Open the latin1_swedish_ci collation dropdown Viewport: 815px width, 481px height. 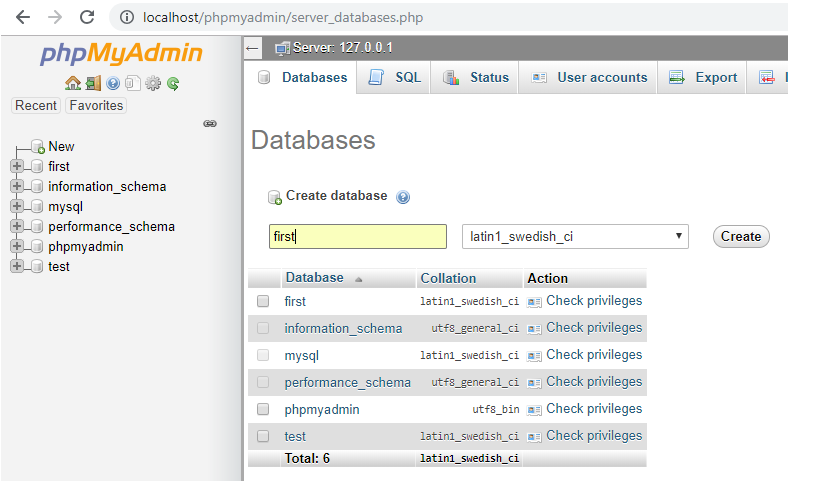tap(575, 237)
